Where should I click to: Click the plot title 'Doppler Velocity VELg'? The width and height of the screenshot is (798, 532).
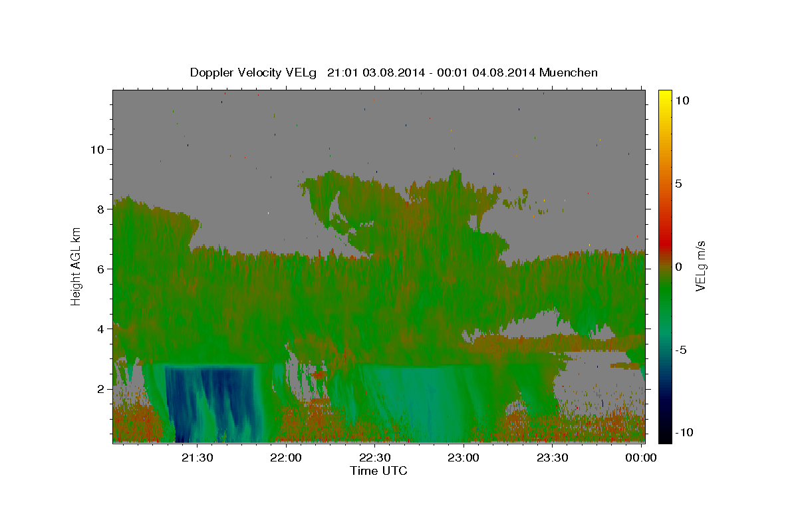255,72
